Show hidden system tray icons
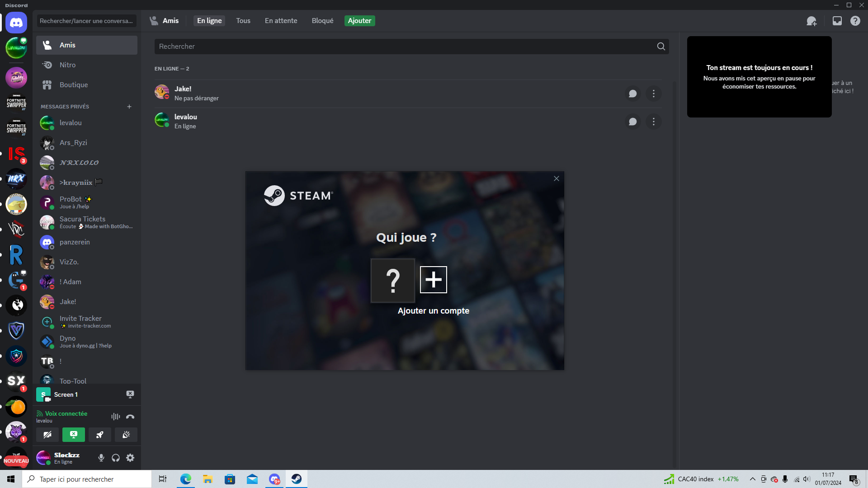The width and height of the screenshot is (868, 488). (753, 479)
